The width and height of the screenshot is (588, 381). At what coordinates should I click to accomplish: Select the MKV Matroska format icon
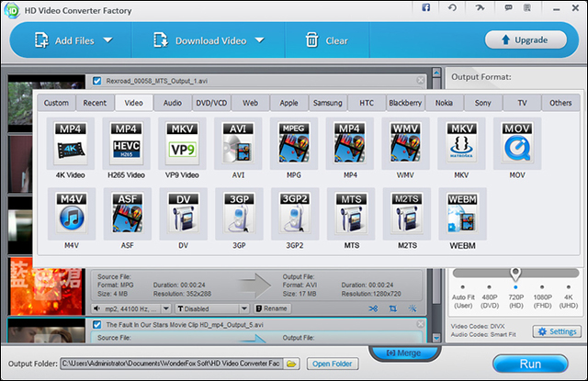click(x=461, y=143)
